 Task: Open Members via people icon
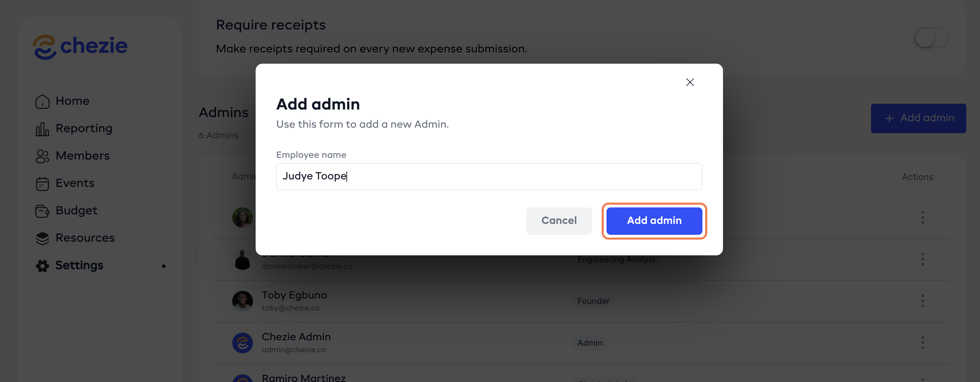[x=42, y=156]
